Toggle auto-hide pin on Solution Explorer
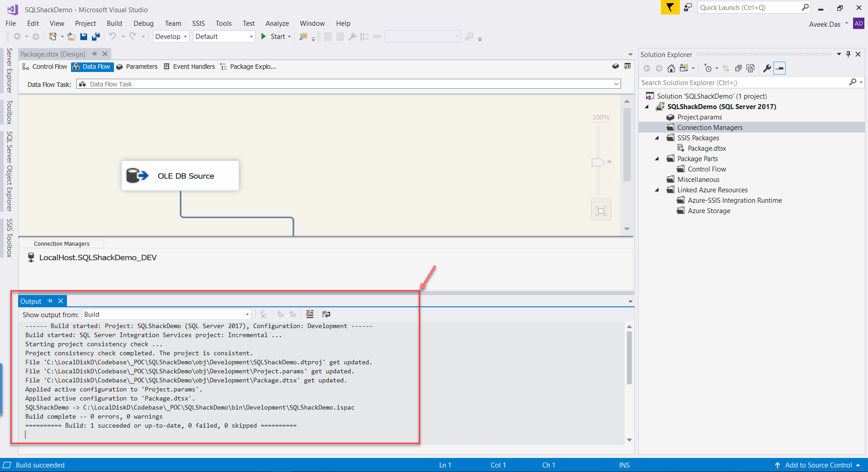Viewport: 868px width, 472px height. click(x=848, y=54)
